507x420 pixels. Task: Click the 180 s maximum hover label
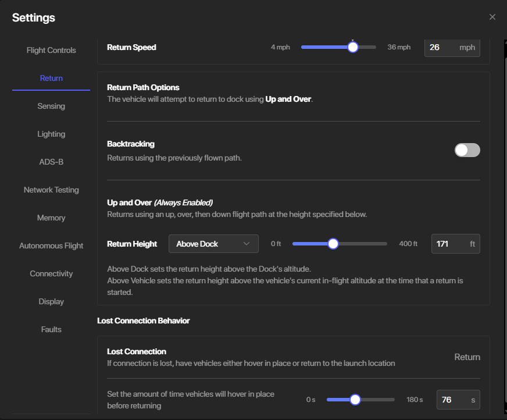pos(415,400)
